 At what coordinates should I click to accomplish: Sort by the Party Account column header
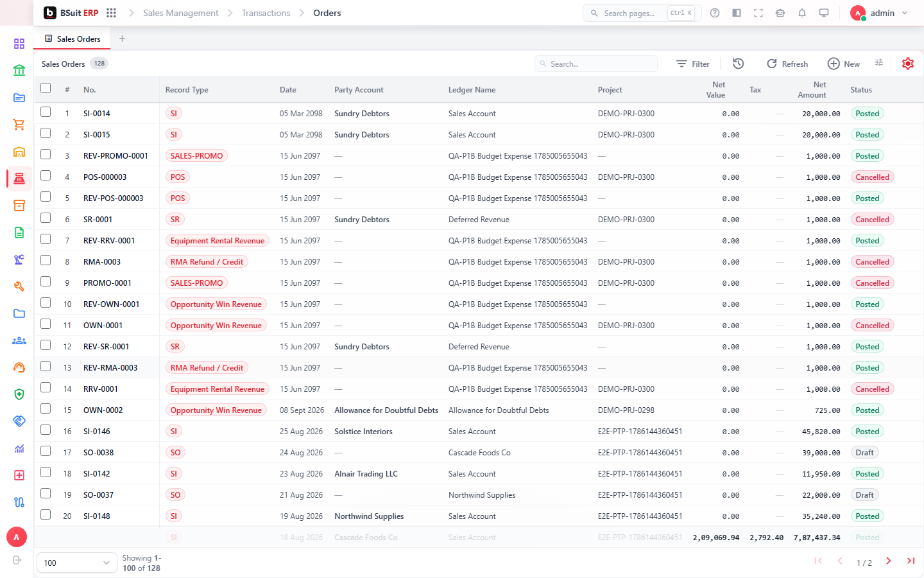click(359, 90)
